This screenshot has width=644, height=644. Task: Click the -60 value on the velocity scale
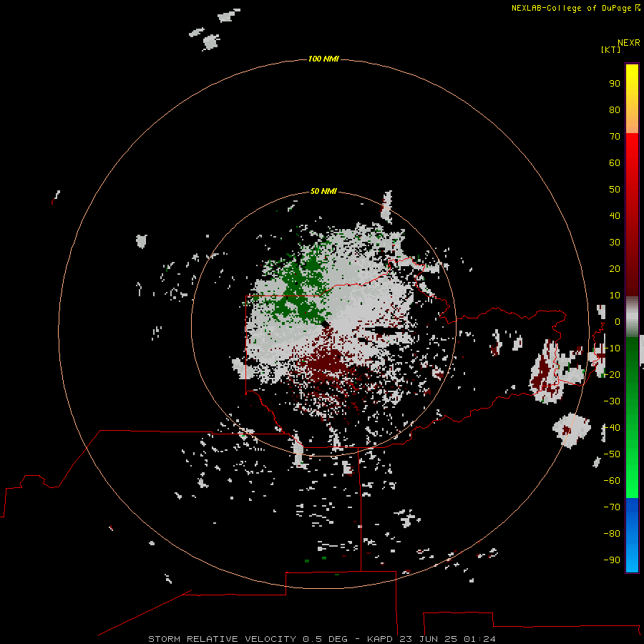[612, 481]
